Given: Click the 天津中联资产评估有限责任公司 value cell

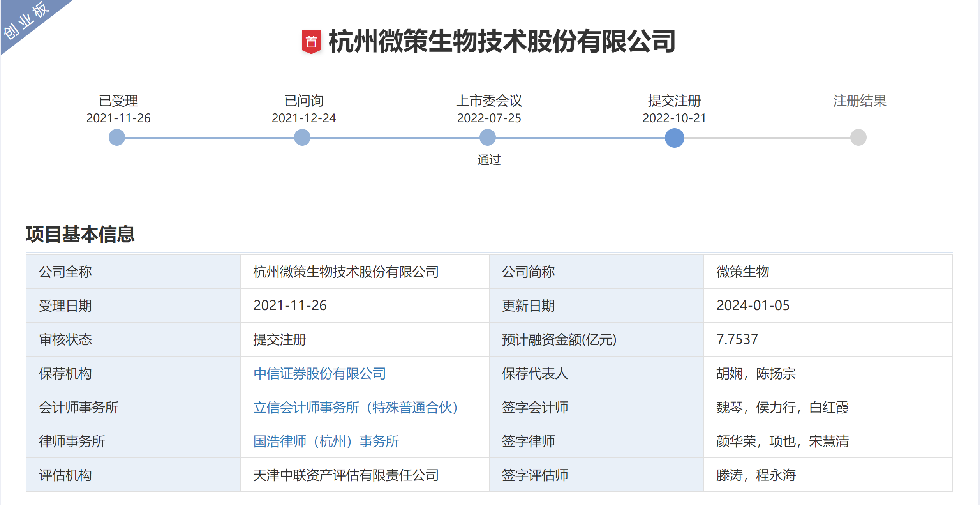Looking at the screenshot, I should pos(365,475).
